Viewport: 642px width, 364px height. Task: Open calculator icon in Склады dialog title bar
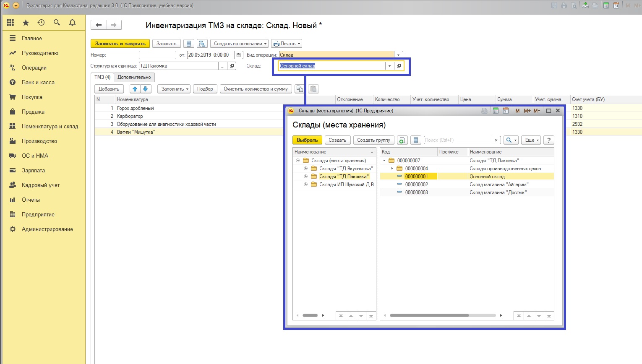point(496,111)
